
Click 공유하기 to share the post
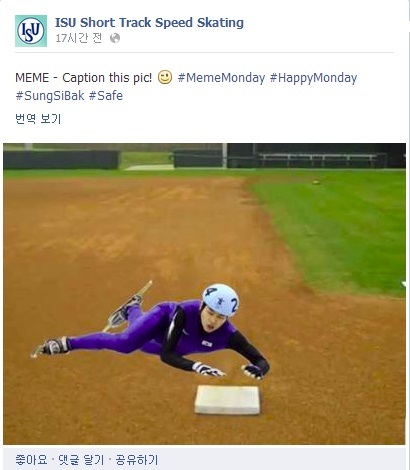point(136,460)
